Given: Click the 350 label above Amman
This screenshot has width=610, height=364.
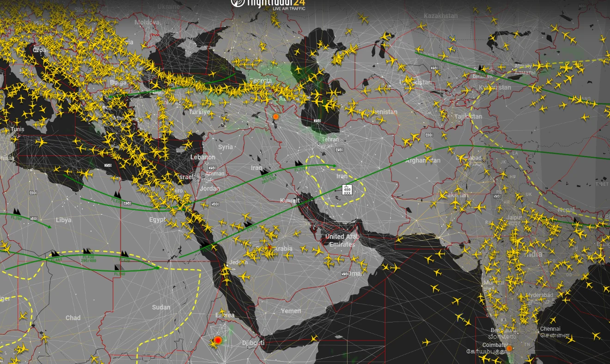Looking at the screenshot, I should click(212, 168).
